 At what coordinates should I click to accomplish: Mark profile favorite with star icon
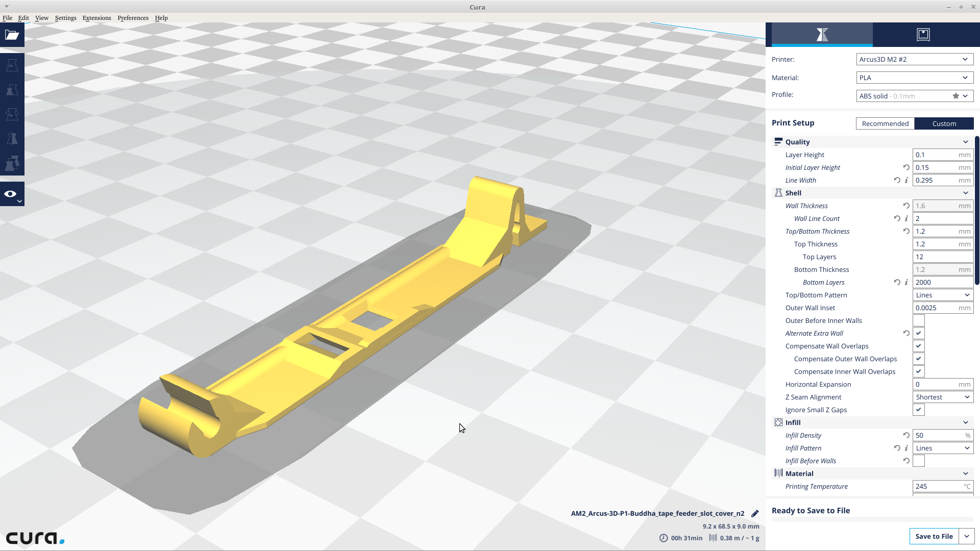955,96
